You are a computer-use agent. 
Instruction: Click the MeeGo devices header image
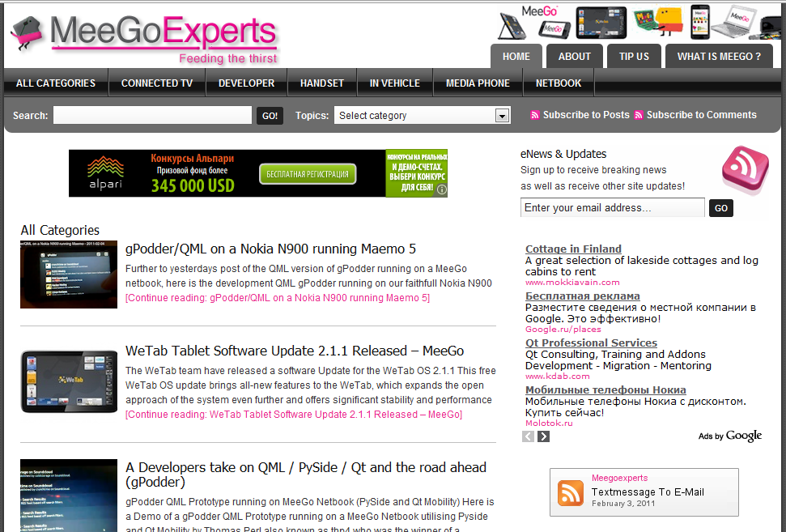[640, 23]
